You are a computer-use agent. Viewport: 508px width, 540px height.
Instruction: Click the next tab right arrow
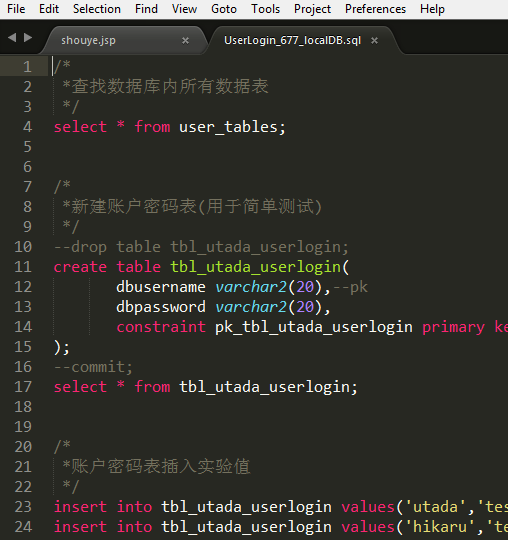pyautogui.click(x=28, y=37)
